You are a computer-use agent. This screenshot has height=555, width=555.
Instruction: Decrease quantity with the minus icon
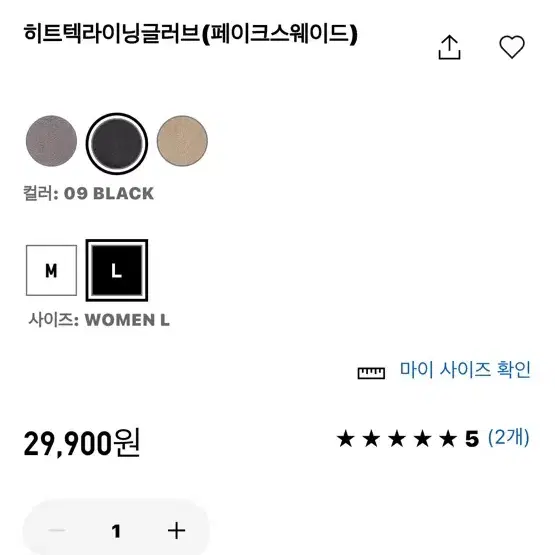coord(57,530)
